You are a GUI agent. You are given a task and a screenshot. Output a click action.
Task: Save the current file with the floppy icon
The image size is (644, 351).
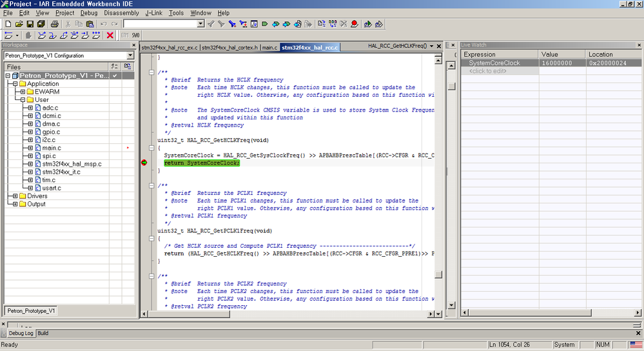(x=30, y=24)
